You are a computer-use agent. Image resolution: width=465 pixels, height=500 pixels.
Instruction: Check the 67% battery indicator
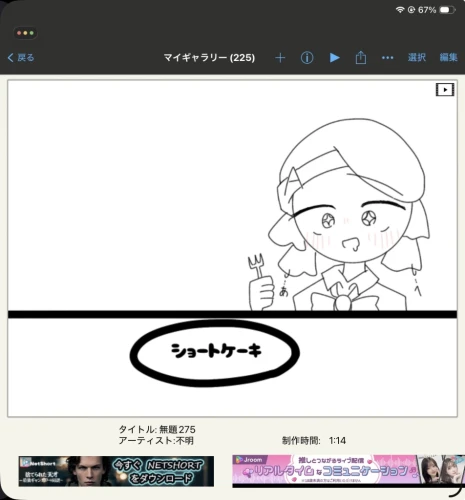436,10
